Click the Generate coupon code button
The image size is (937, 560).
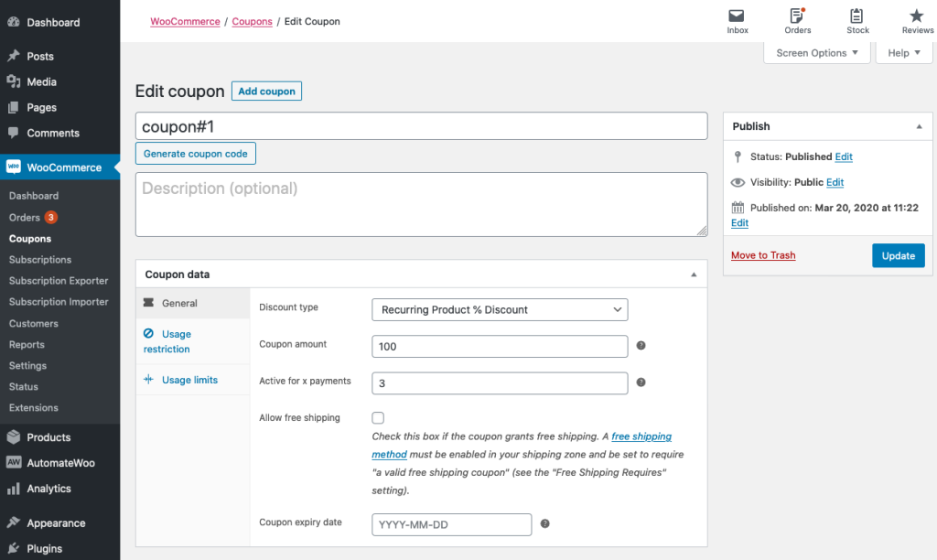[195, 153]
